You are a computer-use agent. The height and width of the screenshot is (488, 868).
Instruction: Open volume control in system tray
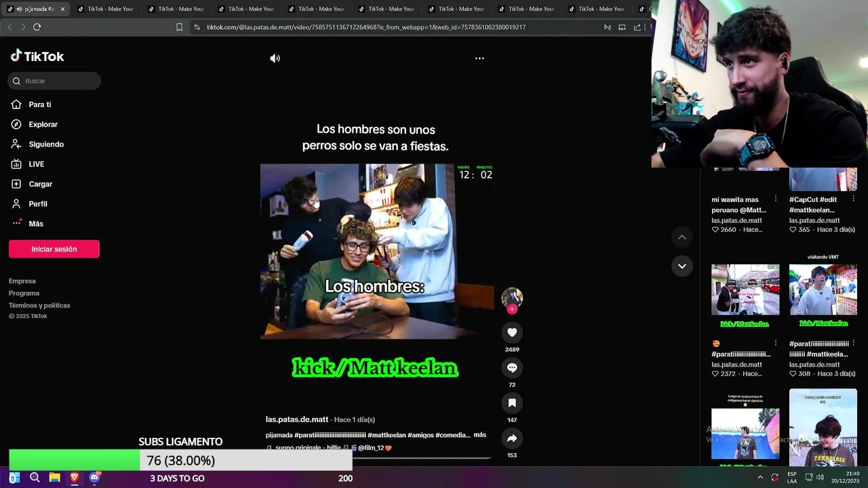tap(821, 478)
